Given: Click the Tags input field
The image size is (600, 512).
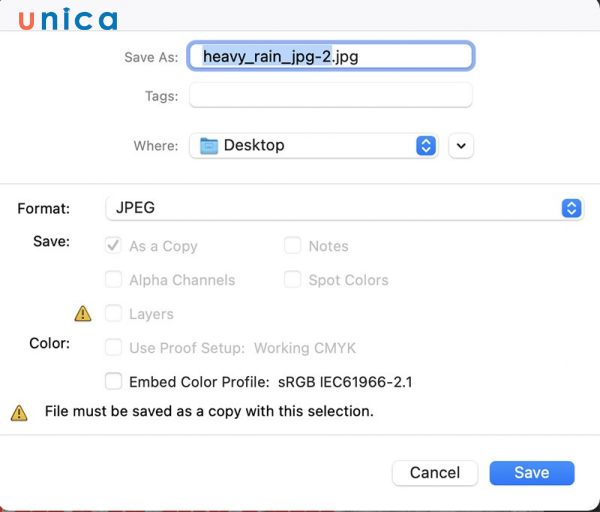Looking at the screenshot, I should point(330,96).
